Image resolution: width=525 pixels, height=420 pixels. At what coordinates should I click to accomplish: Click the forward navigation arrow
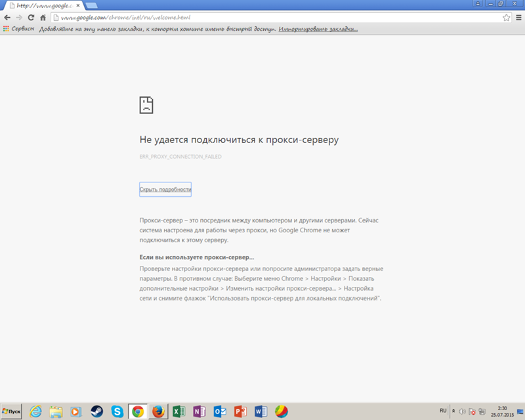click(19, 18)
